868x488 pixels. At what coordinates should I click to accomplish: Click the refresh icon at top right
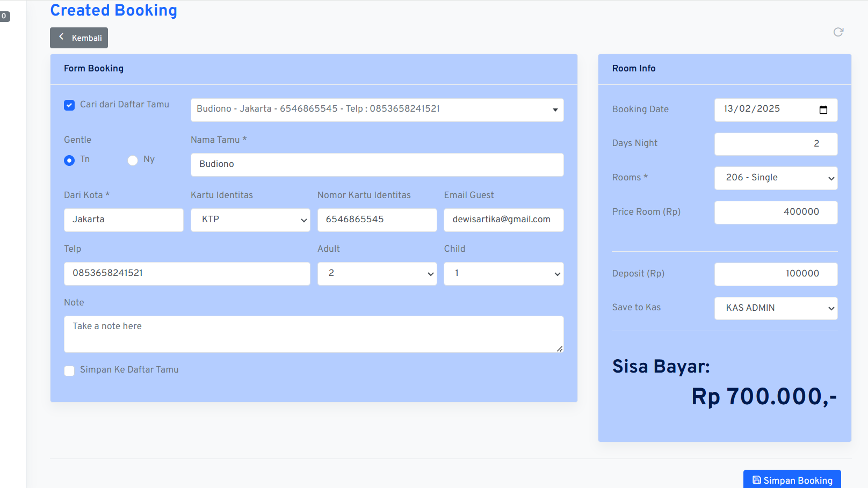(x=838, y=32)
